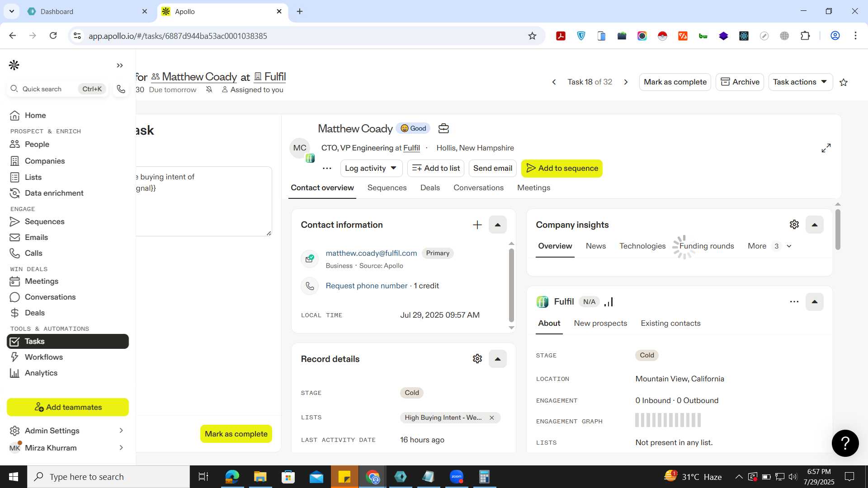The image size is (868, 488).
Task: Open New prospects tab for Fulfil
Action: point(600,324)
